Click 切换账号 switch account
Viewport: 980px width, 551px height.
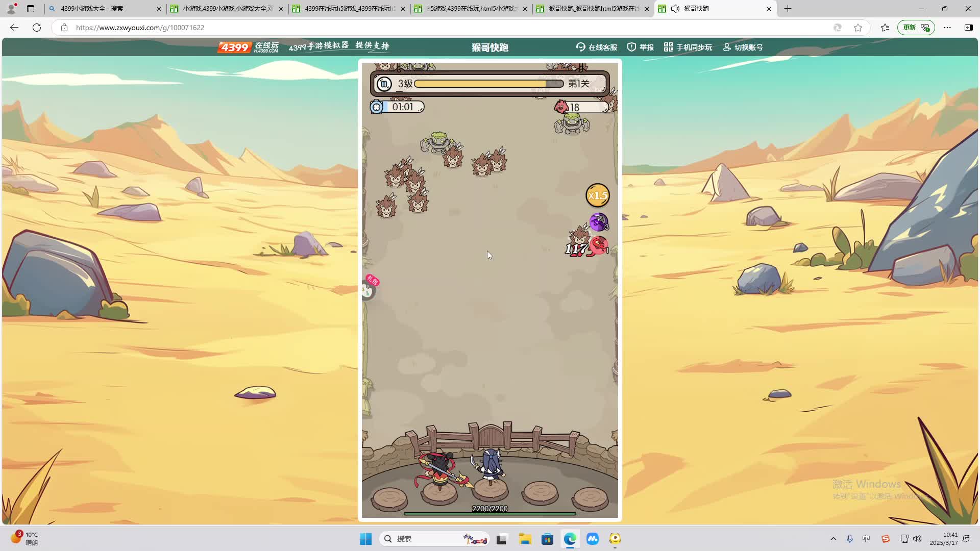point(743,47)
